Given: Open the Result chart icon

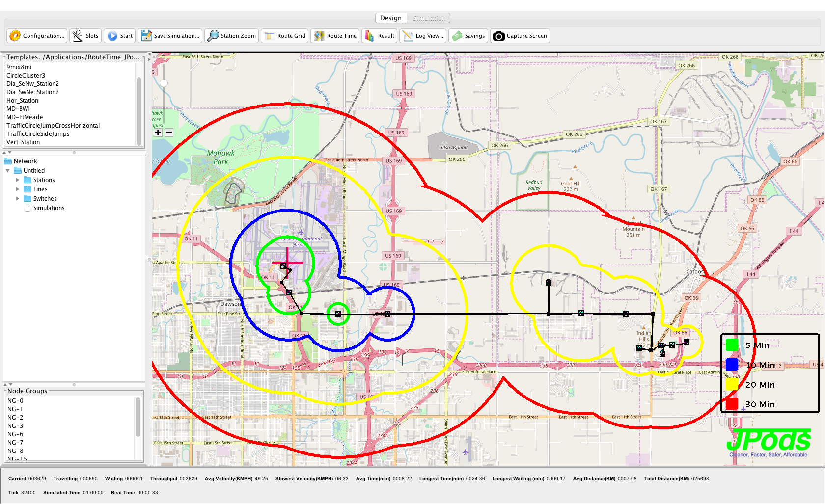Looking at the screenshot, I should pyautogui.click(x=370, y=36).
